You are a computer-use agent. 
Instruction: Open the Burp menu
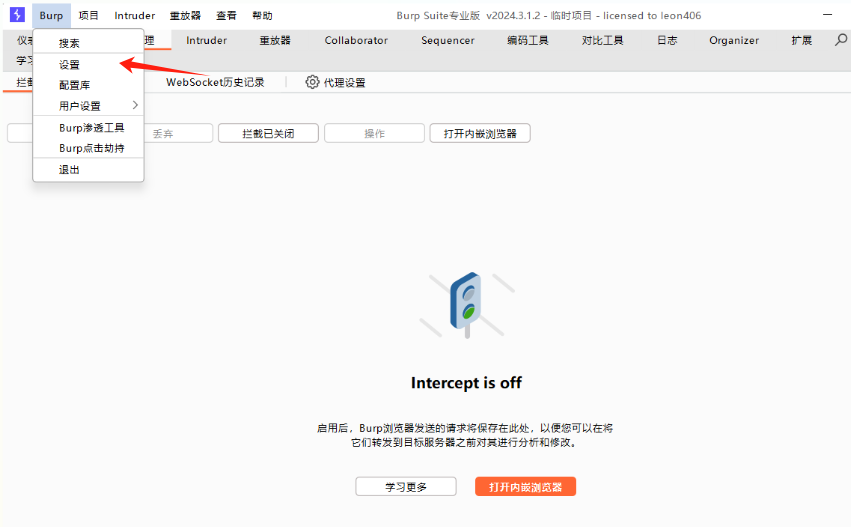pyautogui.click(x=51, y=15)
